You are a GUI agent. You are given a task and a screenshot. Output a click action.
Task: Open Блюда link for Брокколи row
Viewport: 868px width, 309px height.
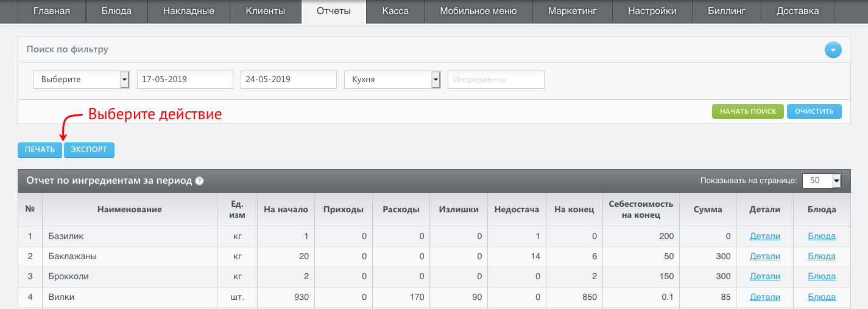(822, 276)
